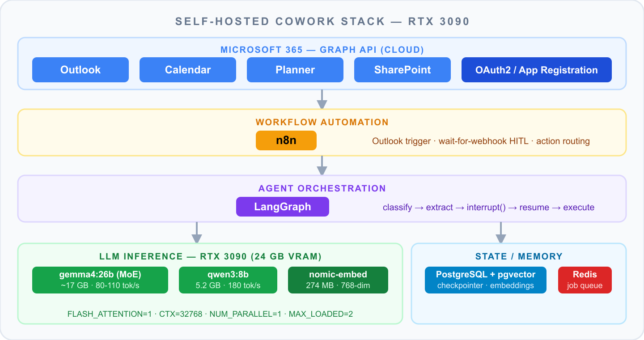
Task: Click the diagram title 'Self-Hosted Cowork Stack — RTX 3090'
Action: pyautogui.click(x=322, y=21)
